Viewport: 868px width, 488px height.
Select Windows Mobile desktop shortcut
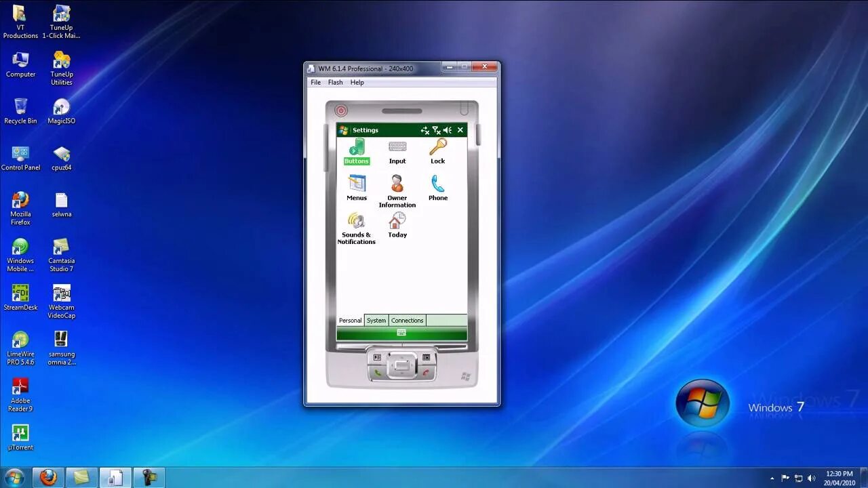click(20, 255)
